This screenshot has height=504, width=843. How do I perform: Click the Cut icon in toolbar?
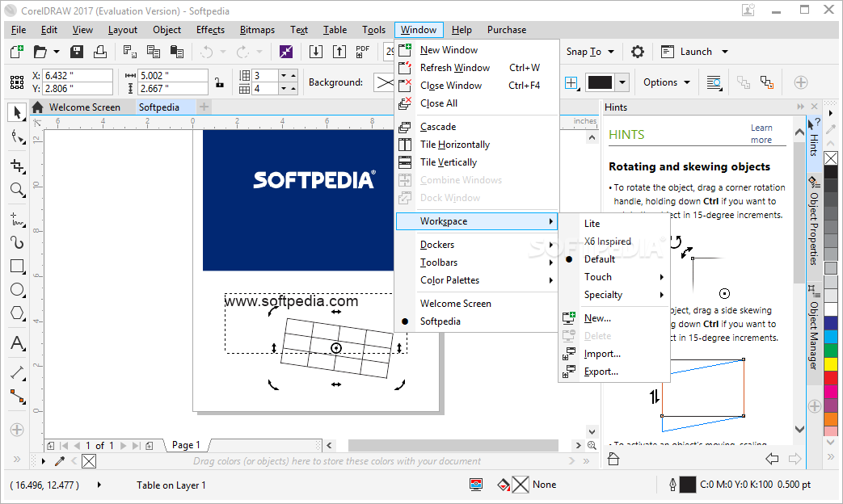point(129,52)
